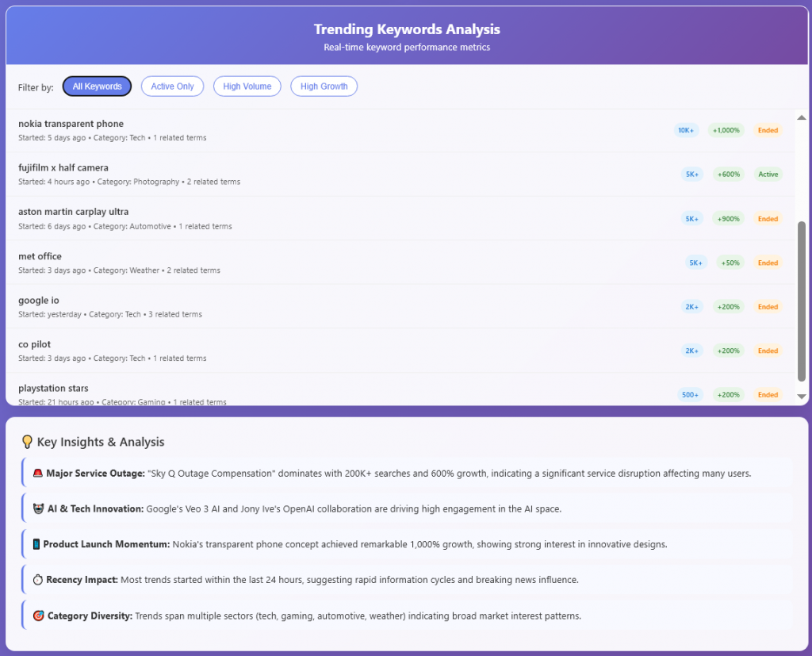Click the 2K+ badge for google io
The width and height of the screenshot is (812, 656).
(691, 307)
